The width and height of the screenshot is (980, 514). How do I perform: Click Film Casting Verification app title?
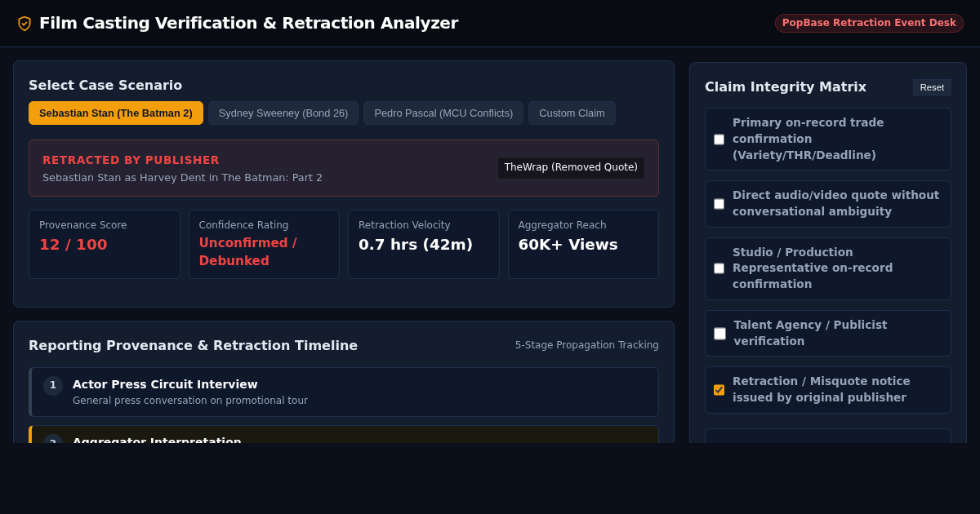click(x=248, y=23)
